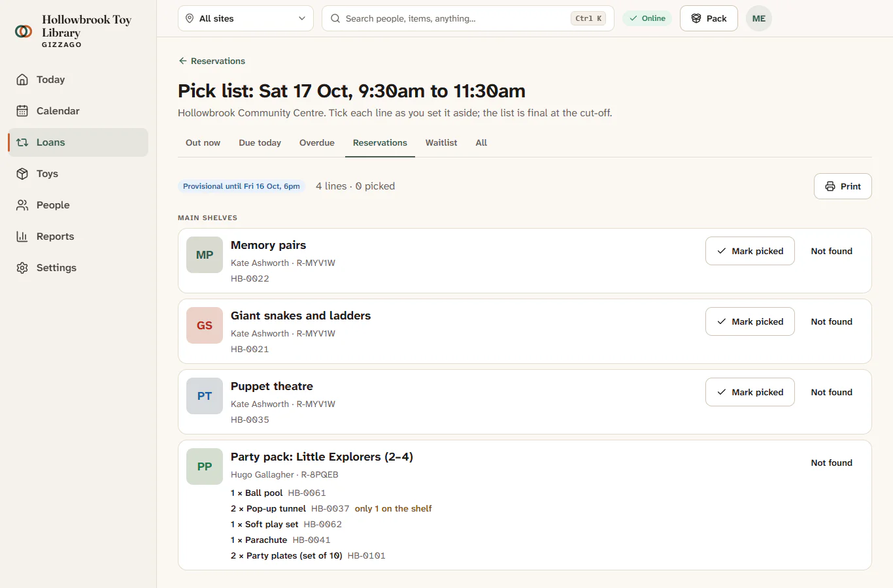Open the Today page in the sidebar
The height and width of the screenshot is (588, 893).
[x=78, y=80]
